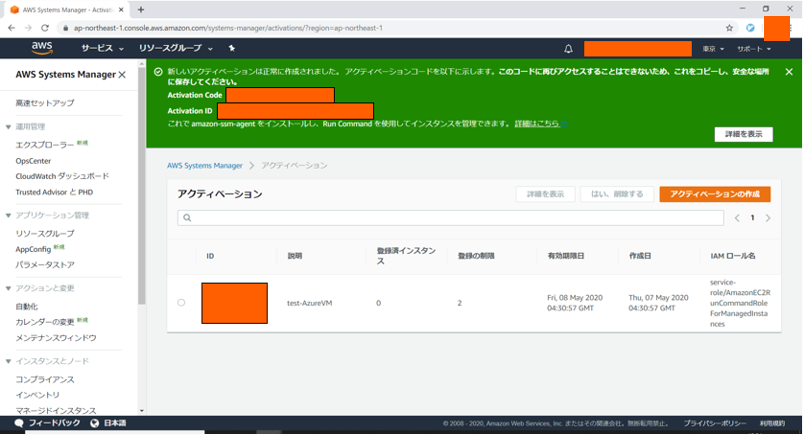The width and height of the screenshot is (803, 435).
Task: Bookmark page with star icon
Action: 729,28
